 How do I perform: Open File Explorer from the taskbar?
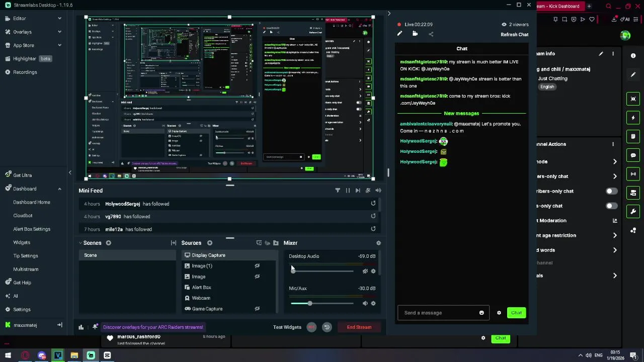click(x=74, y=355)
